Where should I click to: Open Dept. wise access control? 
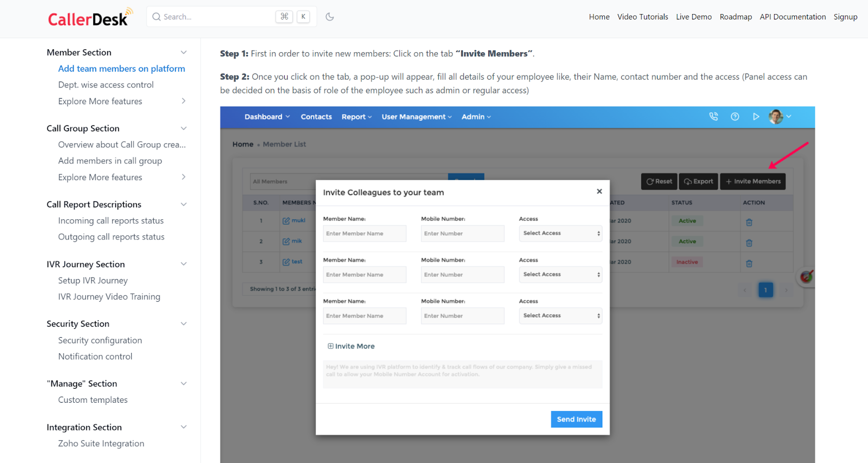pos(106,85)
